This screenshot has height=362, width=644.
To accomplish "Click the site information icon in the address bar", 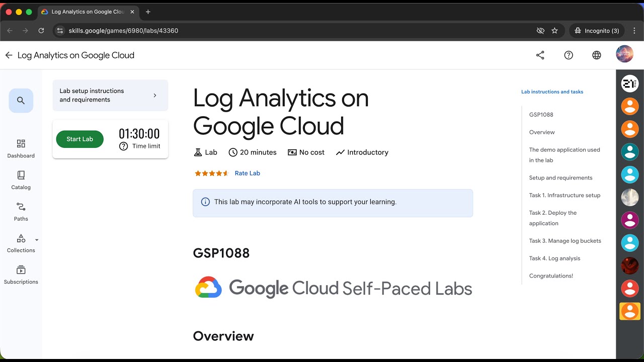I will tap(60, 31).
